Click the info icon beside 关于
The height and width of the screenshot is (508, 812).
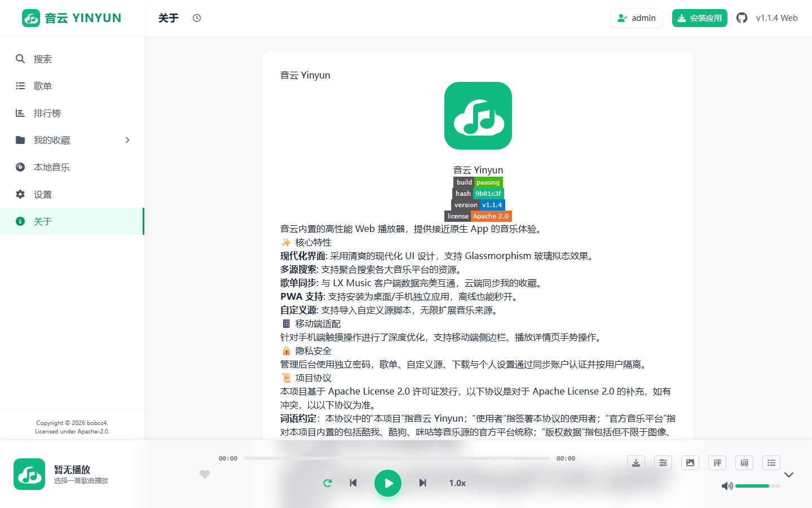coord(20,221)
